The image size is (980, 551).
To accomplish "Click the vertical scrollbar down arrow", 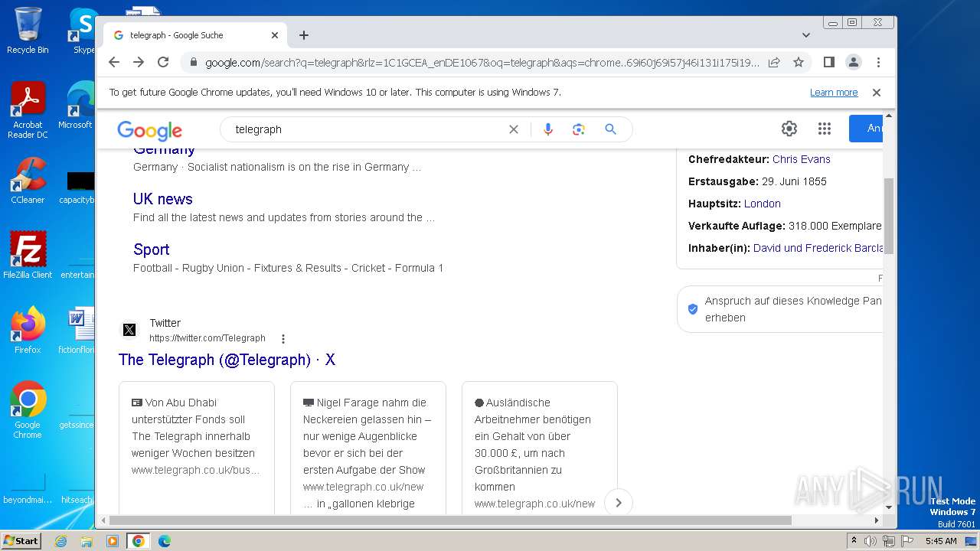I will click(889, 507).
